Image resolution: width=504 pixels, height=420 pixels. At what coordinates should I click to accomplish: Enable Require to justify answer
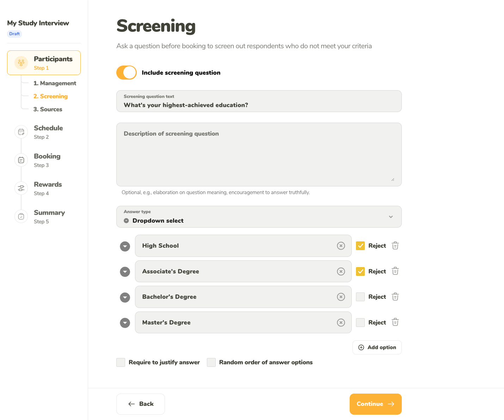(x=121, y=362)
